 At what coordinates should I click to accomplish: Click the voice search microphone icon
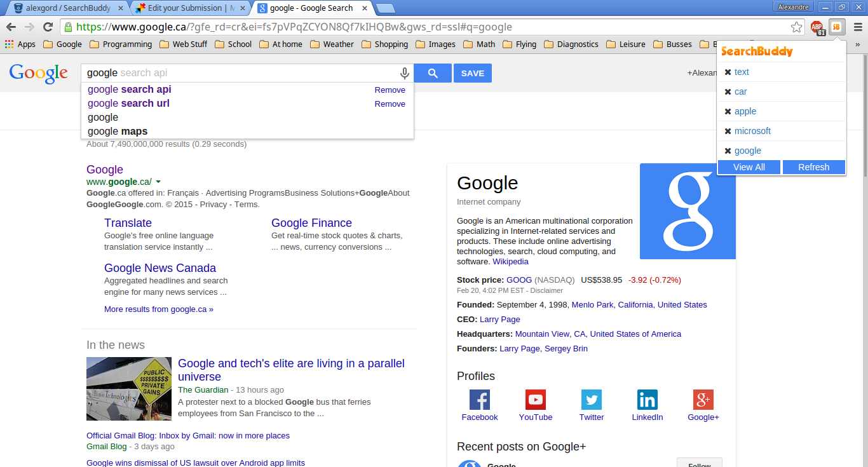(x=404, y=73)
